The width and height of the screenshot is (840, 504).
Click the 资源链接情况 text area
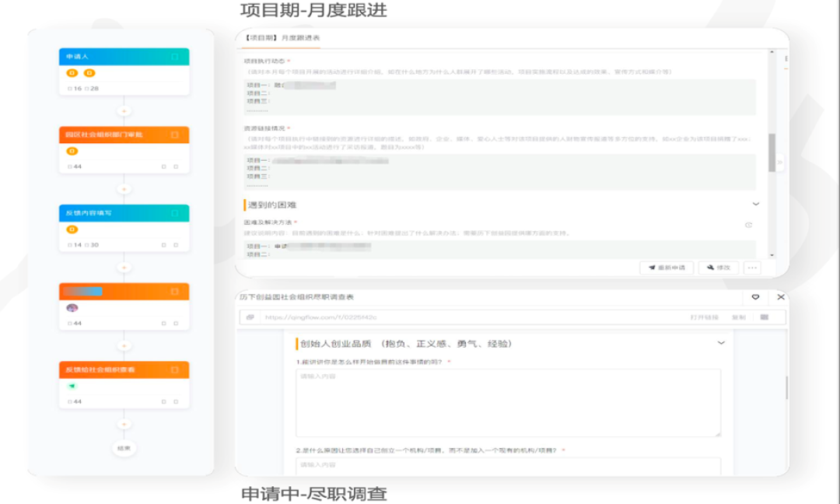tap(500, 172)
